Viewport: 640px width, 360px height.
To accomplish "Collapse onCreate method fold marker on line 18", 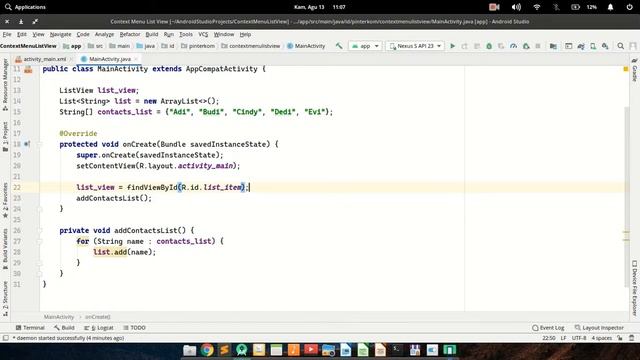I will point(40,144).
